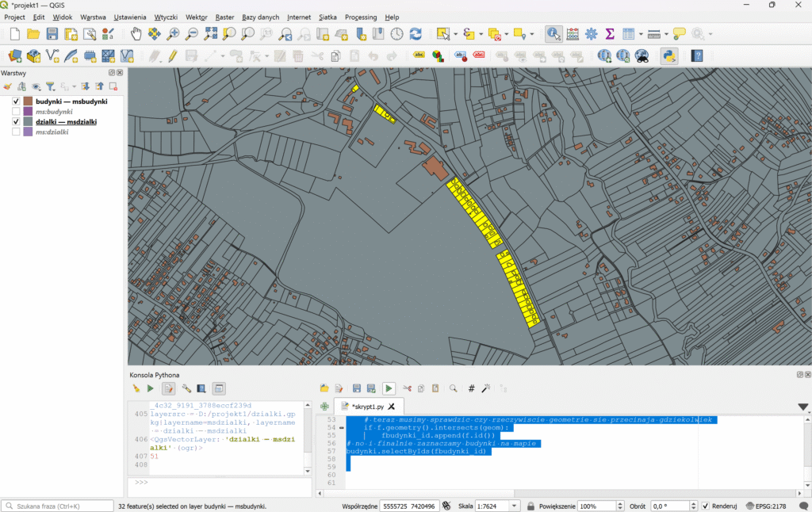Image resolution: width=812 pixels, height=512 pixels.
Task: Switch to the skrypt1.py editor tab
Action: (x=366, y=407)
